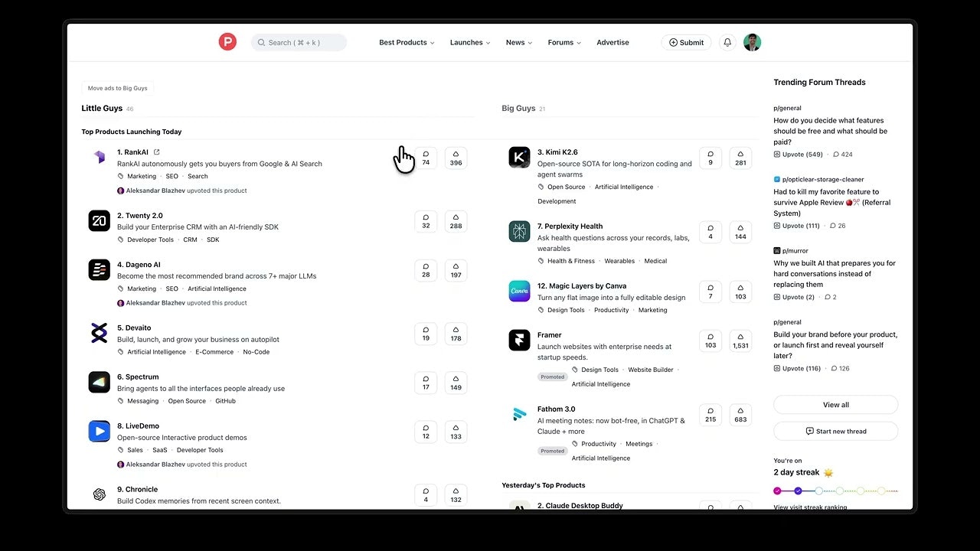The width and height of the screenshot is (980, 551).
Task: Open the Devaito logo
Action: coord(100,333)
